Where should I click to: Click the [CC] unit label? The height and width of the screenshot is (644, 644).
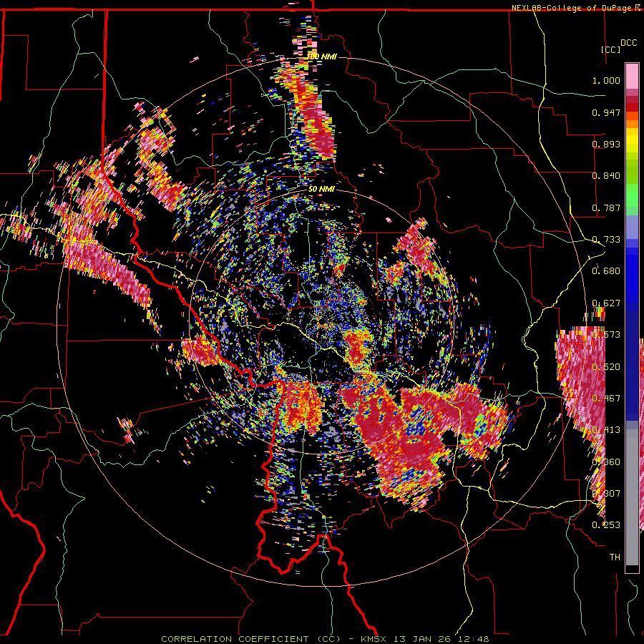coord(610,49)
